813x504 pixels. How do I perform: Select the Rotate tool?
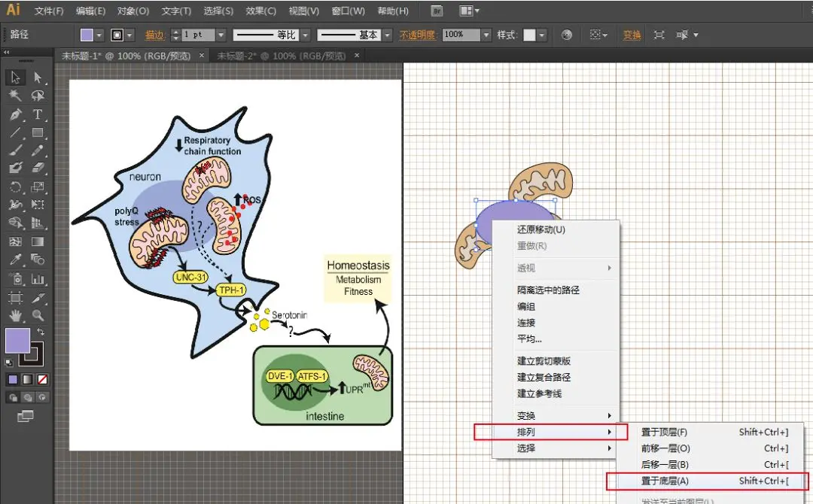click(16, 187)
